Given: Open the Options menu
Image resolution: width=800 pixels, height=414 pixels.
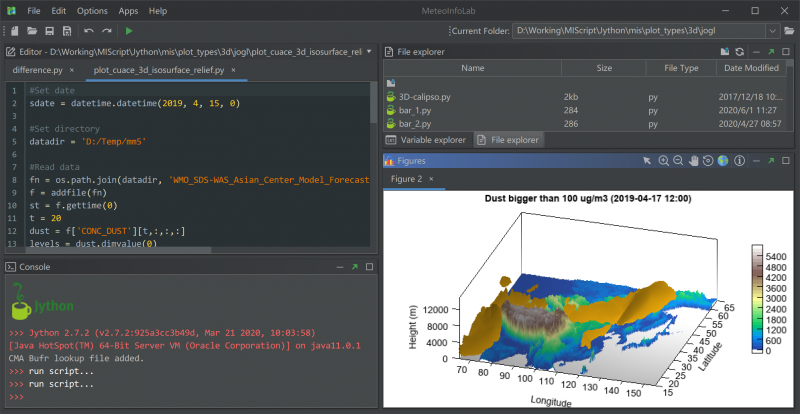Looking at the screenshot, I should [92, 10].
